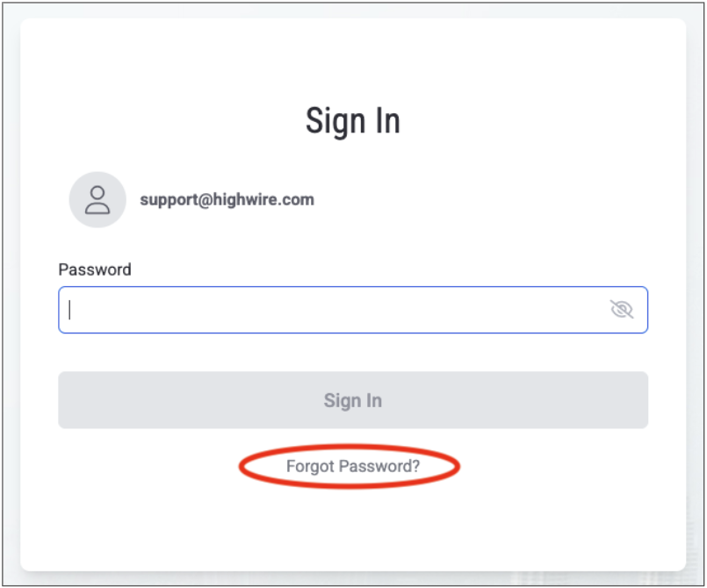Click the Sign In title at the top
This screenshot has height=588, width=707.
(x=353, y=121)
